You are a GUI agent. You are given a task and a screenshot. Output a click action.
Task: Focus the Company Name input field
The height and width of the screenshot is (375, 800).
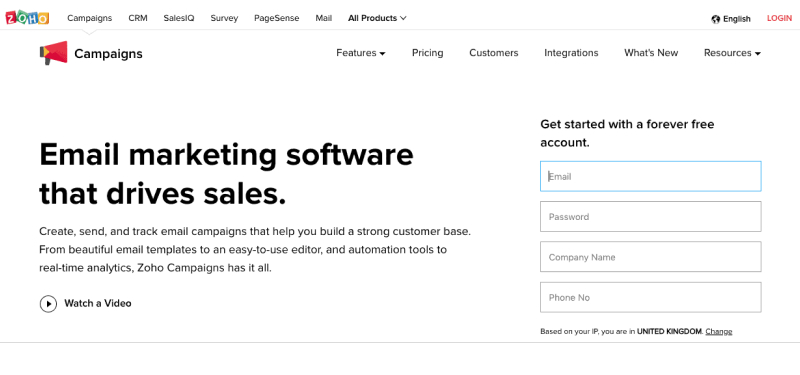point(651,257)
